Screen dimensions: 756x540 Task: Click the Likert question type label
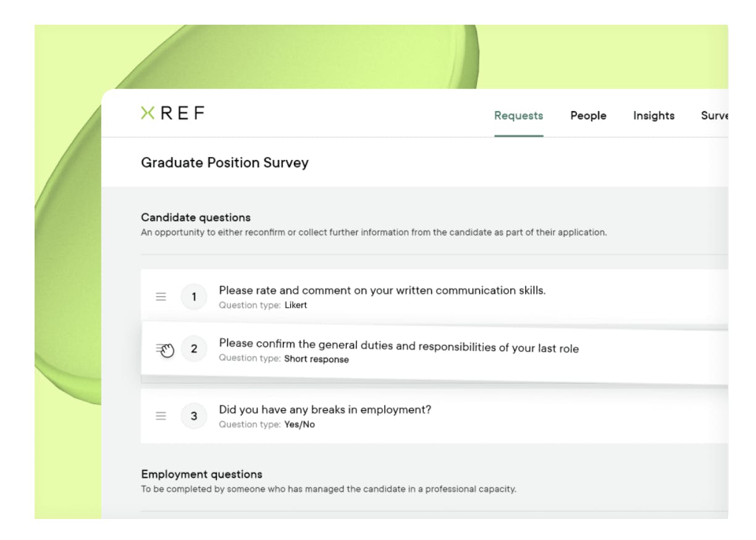tap(295, 305)
